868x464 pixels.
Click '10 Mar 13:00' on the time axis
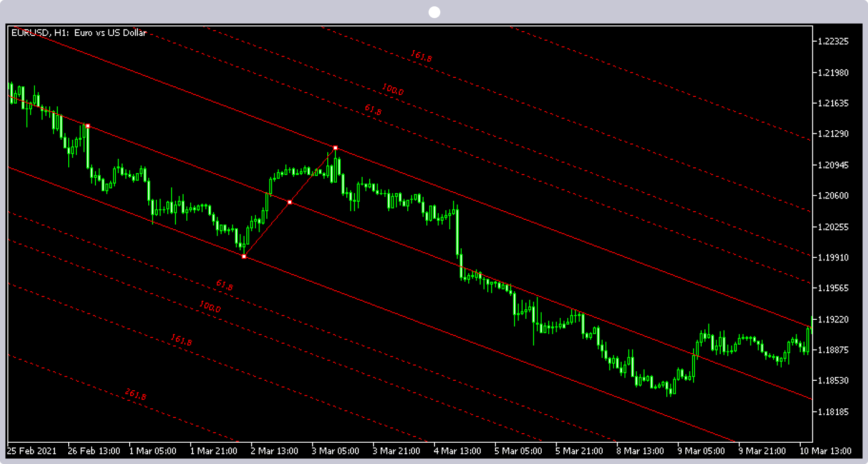(826, 451)
